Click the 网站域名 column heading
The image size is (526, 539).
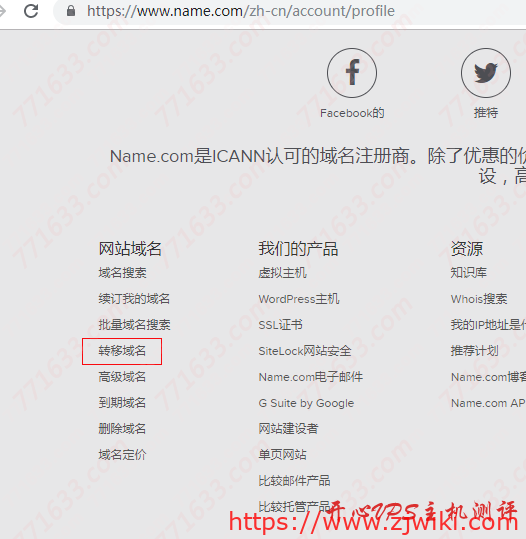coord(130,249)
